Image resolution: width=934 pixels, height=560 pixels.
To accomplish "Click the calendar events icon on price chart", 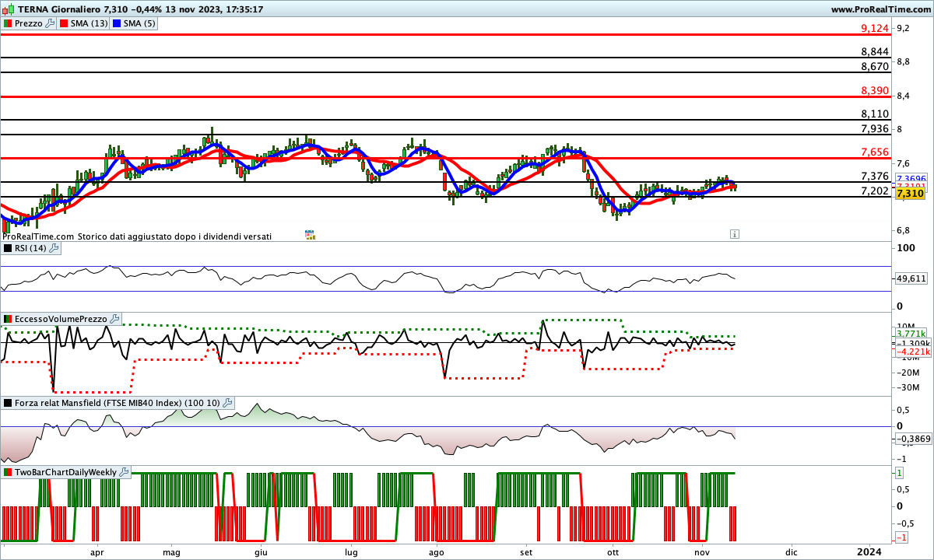I will pos(309,233).
